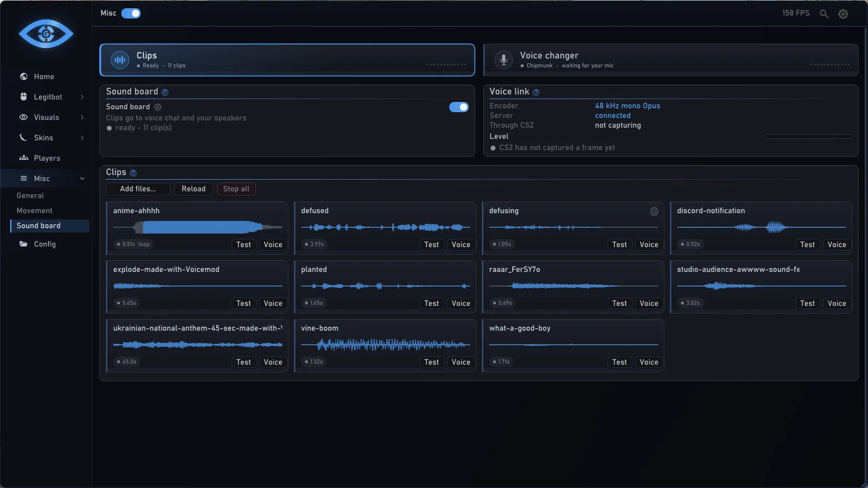Click the 0.51s loop badge

click(133, 244)
